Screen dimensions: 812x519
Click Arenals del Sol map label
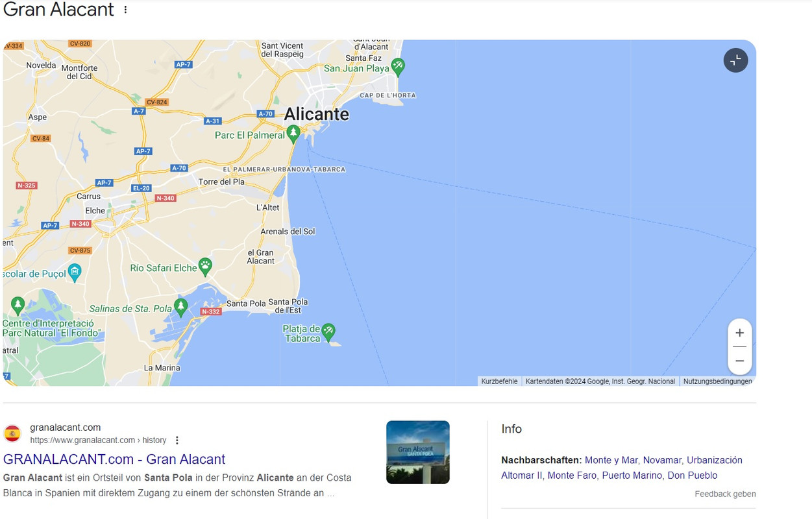[x=288, y=232]
